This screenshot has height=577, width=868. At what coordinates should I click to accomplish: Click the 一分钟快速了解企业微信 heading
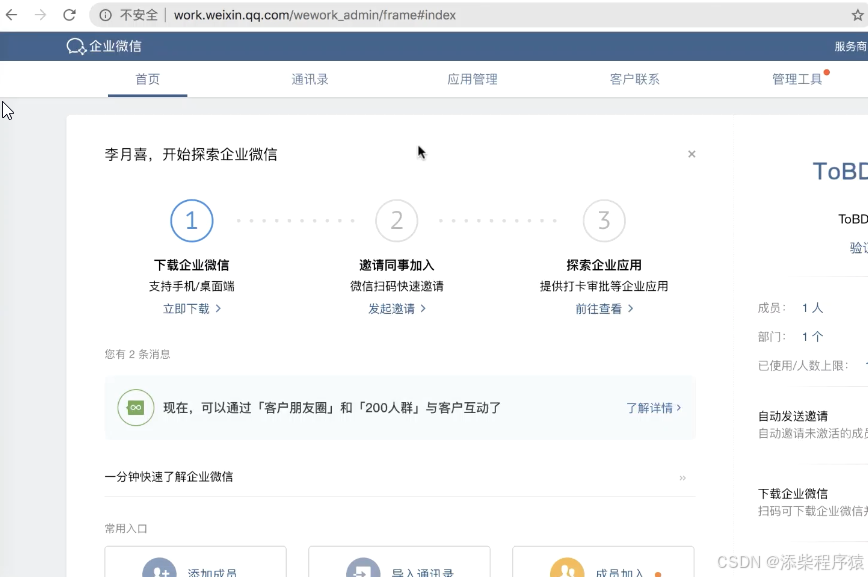point(169,477)
